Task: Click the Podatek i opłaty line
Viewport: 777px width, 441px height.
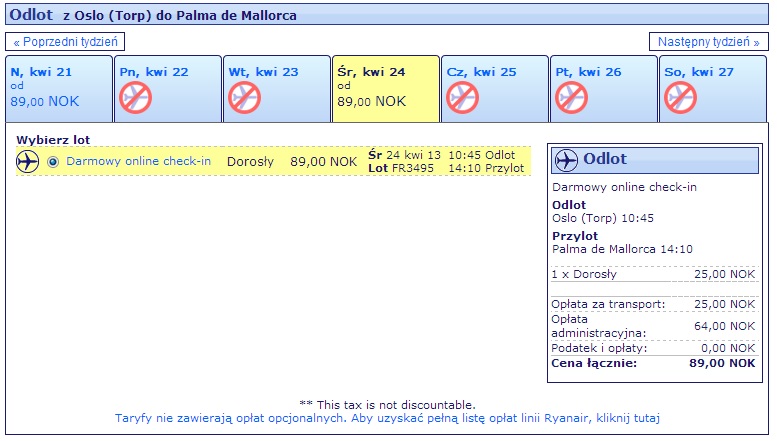Action: click(654, 348)
